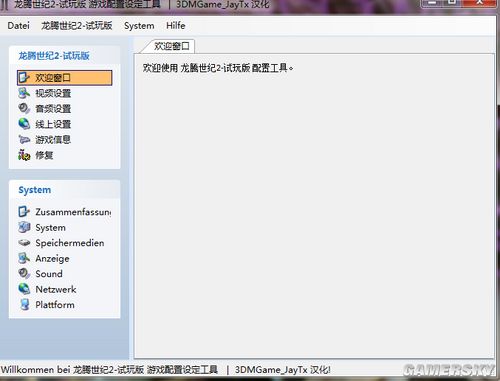Open 视频设置 video settings icon
This screenshot has height=381, width=500.
(24, 93)
